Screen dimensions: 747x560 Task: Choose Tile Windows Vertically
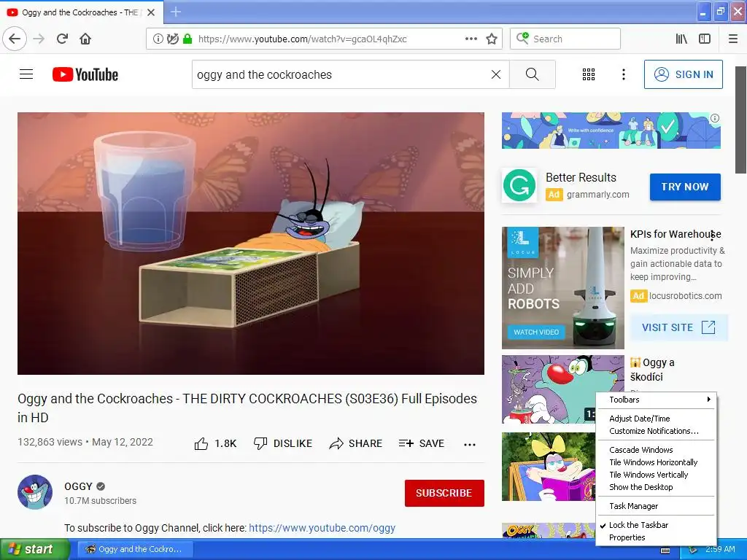[656, 474]
